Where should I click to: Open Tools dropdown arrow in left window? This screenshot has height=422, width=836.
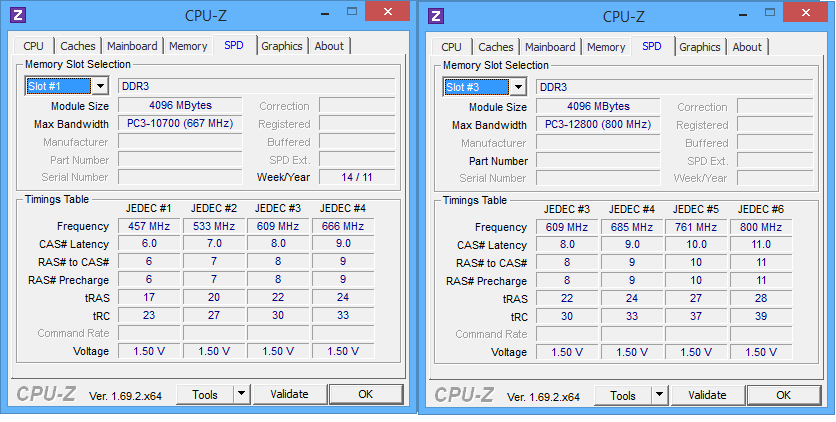click(x=242, y=395)
